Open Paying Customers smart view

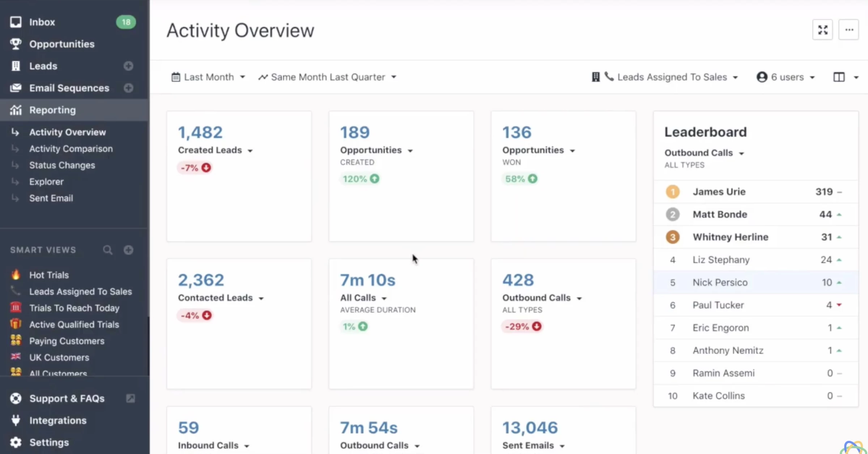tap(67, 341)
